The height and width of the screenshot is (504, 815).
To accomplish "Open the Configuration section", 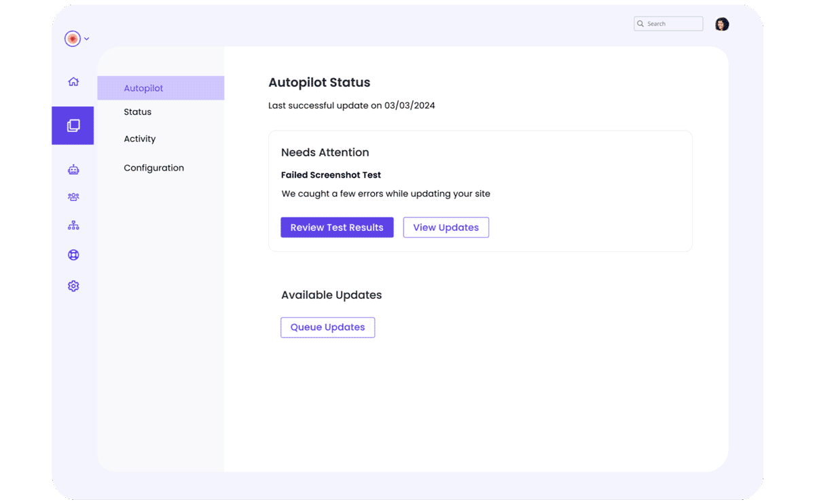I will point(153,168).
